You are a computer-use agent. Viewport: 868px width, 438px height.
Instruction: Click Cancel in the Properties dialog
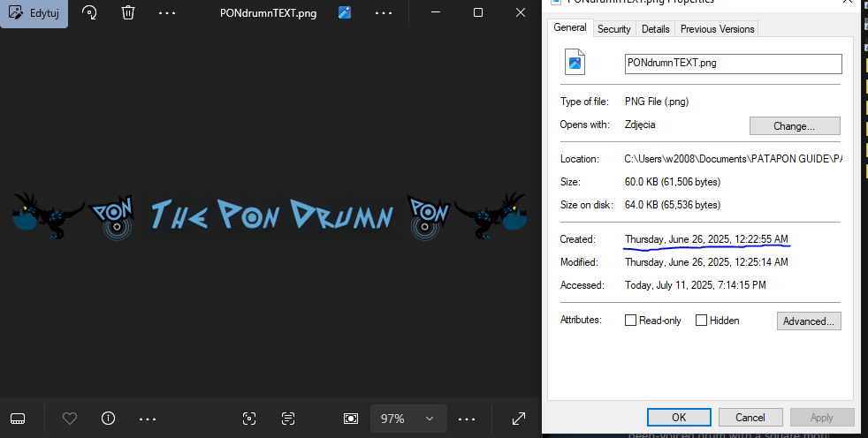[x=750, y=418]
